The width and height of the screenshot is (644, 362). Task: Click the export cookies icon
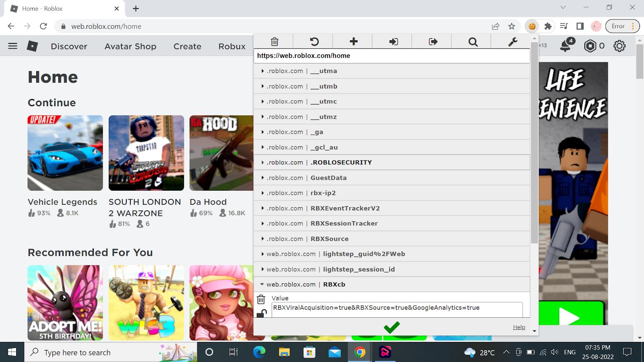(x=433, y=41)
